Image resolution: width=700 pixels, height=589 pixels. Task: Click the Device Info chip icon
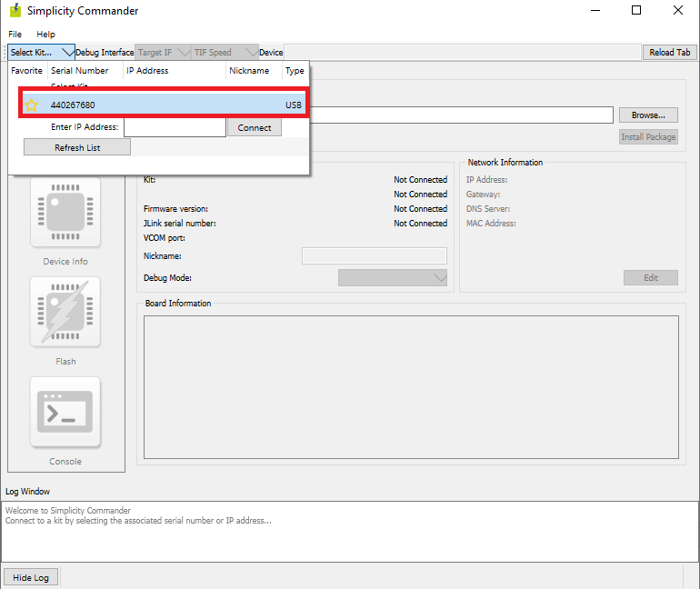pos(65,212)
